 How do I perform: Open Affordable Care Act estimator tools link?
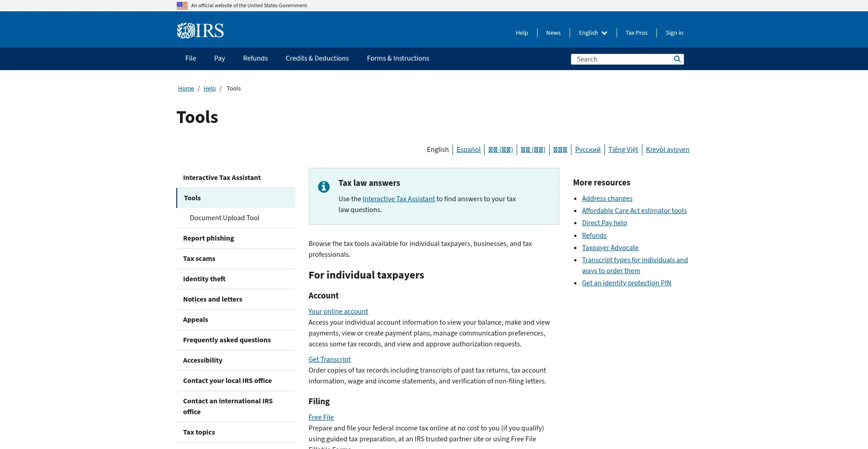tap(634, 211)
